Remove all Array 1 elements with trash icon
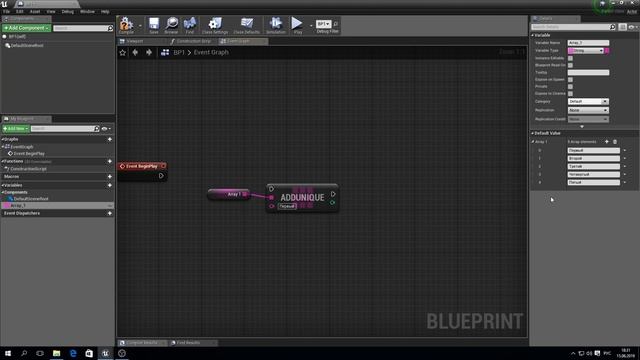This screenshot has height=360, width=640. (x=615, y=142)
